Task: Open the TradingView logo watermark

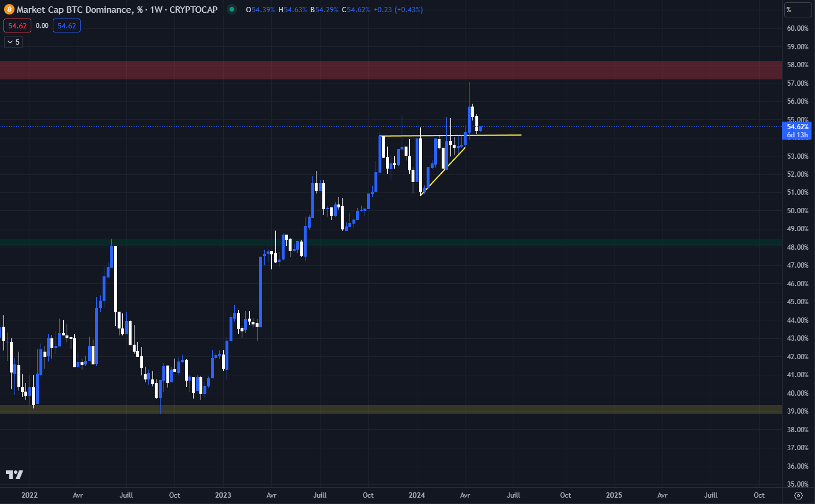Action: (x=14, y=474)
